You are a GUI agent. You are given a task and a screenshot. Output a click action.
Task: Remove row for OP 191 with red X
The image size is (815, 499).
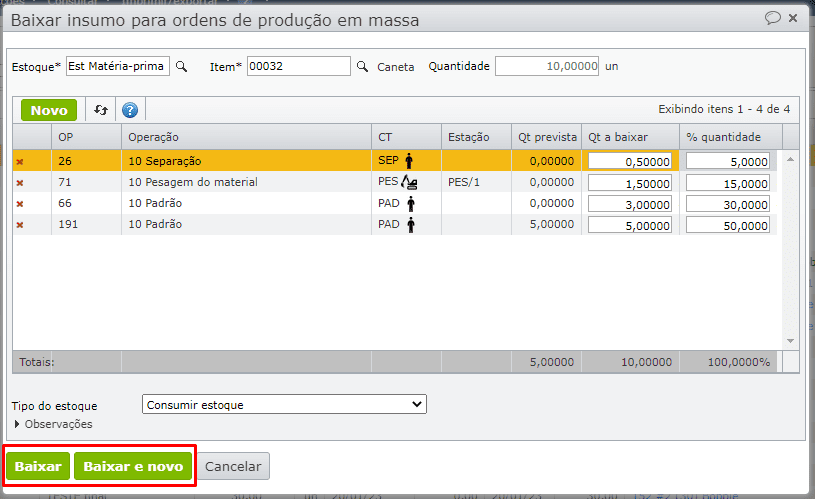[x=20, y=225]
